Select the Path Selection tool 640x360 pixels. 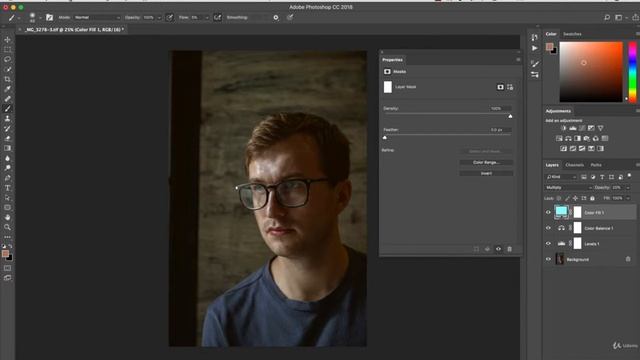7,198
